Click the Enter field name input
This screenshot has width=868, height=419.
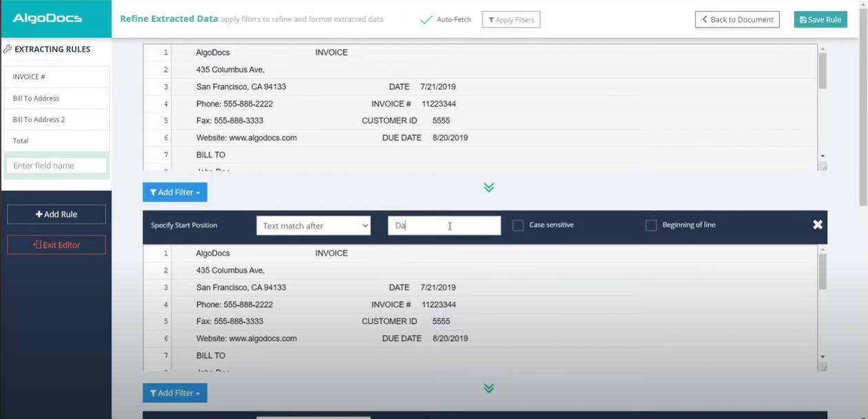pos(57,165)
